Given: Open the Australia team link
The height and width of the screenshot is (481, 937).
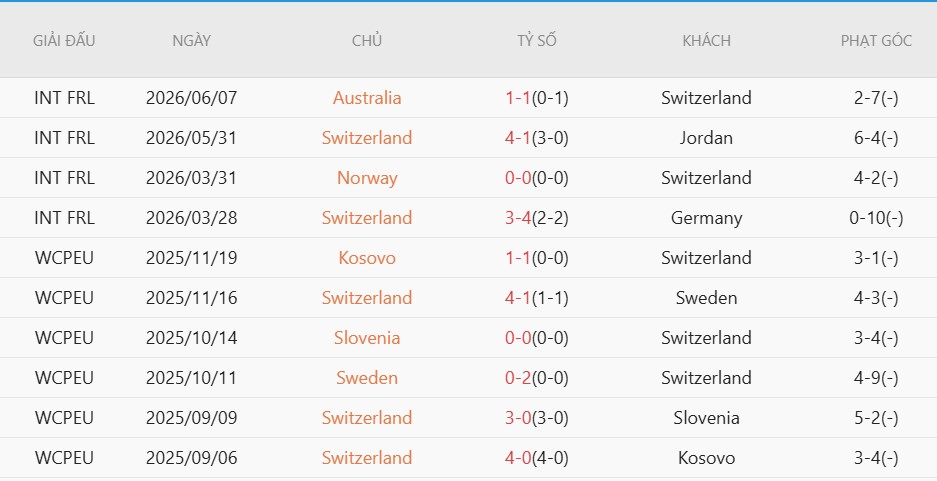Looking at the screenshot, I should (x=367, y=97).
